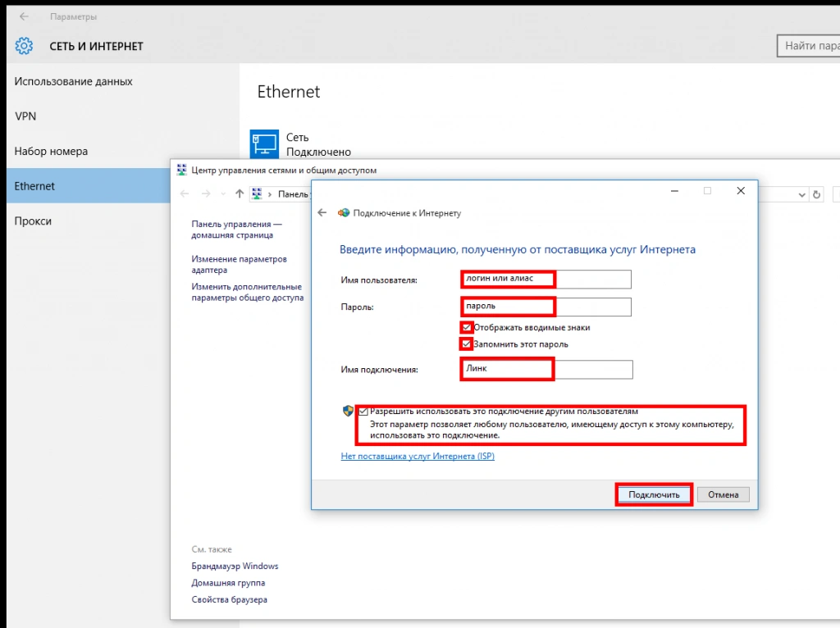This screenshot has width=840, height=628.
Task: Toggle 'Разрешить использовать это подключение' checkbox
Action: tap(363, 411)
